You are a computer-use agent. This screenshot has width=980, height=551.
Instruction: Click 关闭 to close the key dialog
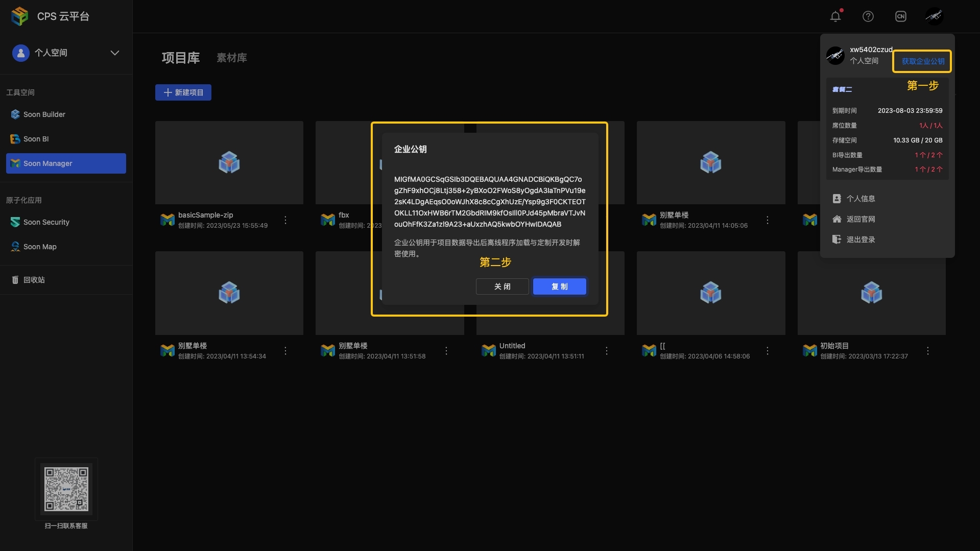(x=502, y=286)
